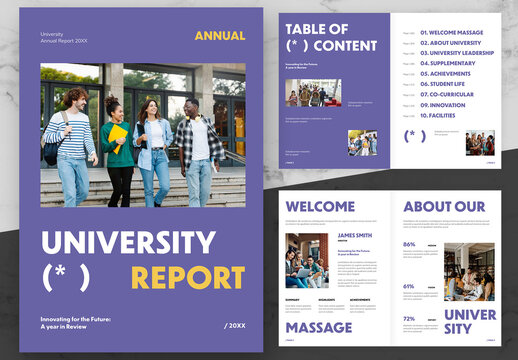Click the yellow ANNUAL heading on cover

[x=220, y=36]
